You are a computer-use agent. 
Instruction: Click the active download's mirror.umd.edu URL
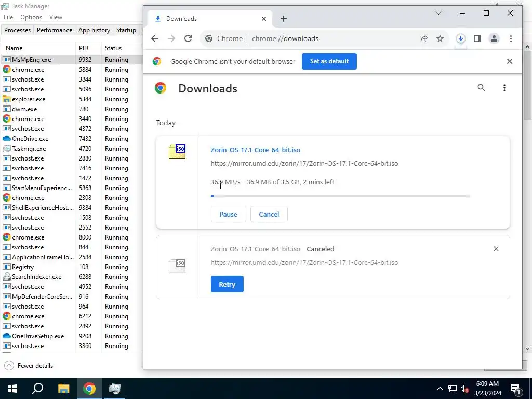[x=304, y=164]
